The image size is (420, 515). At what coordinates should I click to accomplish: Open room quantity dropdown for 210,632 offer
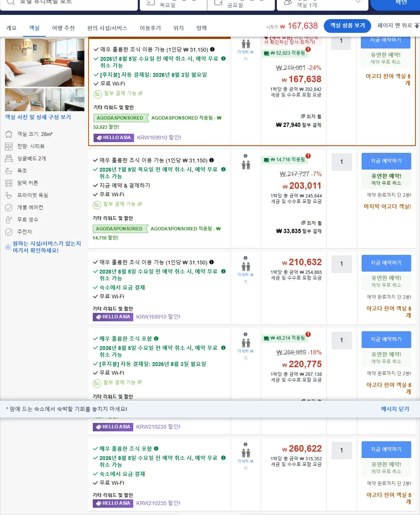342,264
